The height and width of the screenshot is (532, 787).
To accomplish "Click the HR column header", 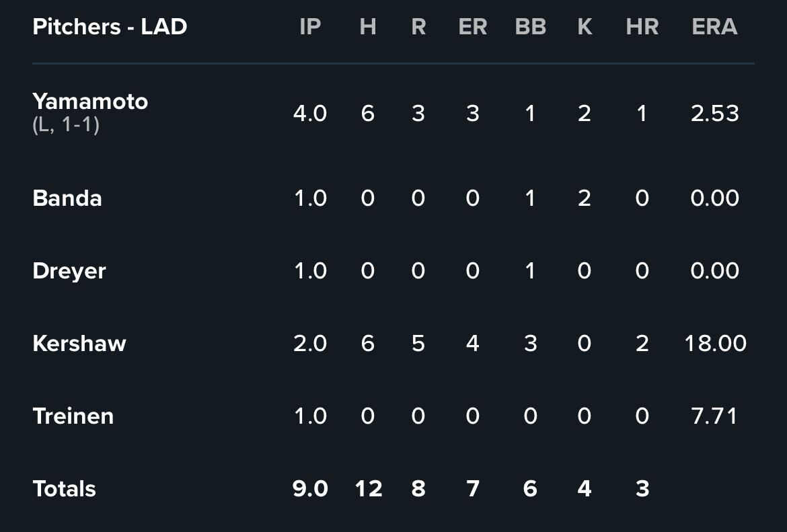I will click(642, 27).
